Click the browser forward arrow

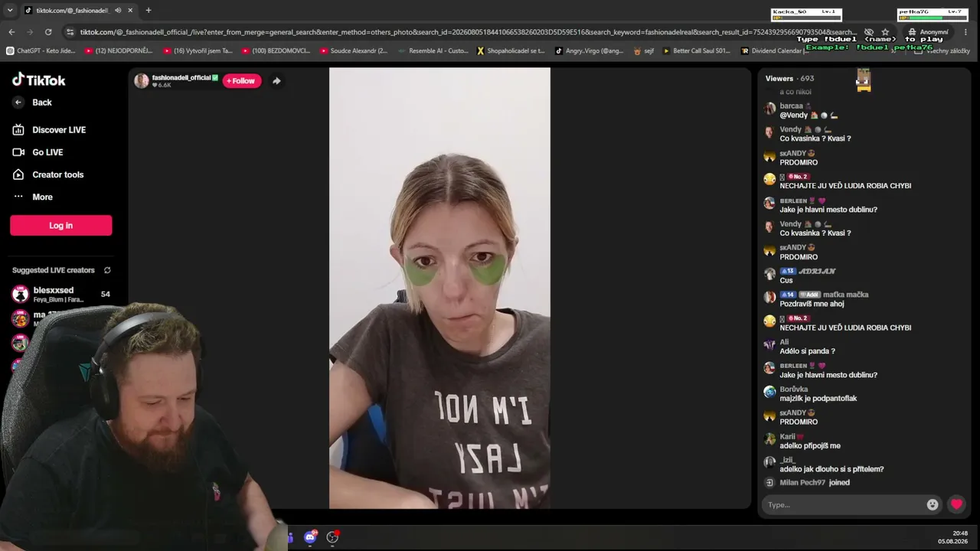pyautogui.click(x=30, y=32)
